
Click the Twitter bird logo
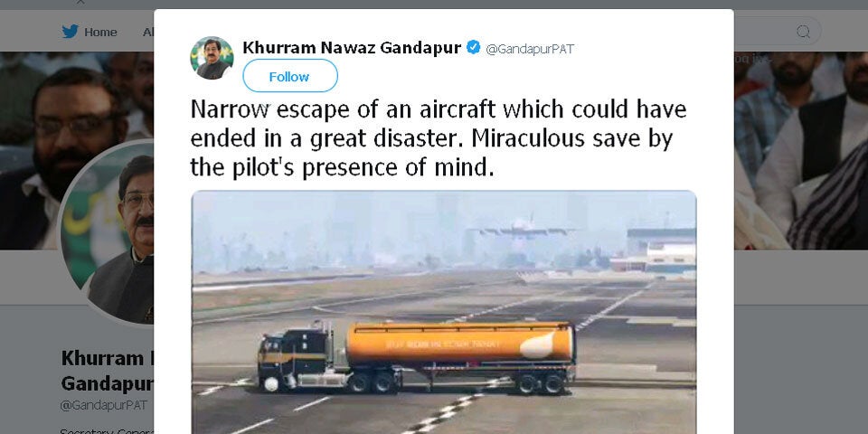pos(71,32)
